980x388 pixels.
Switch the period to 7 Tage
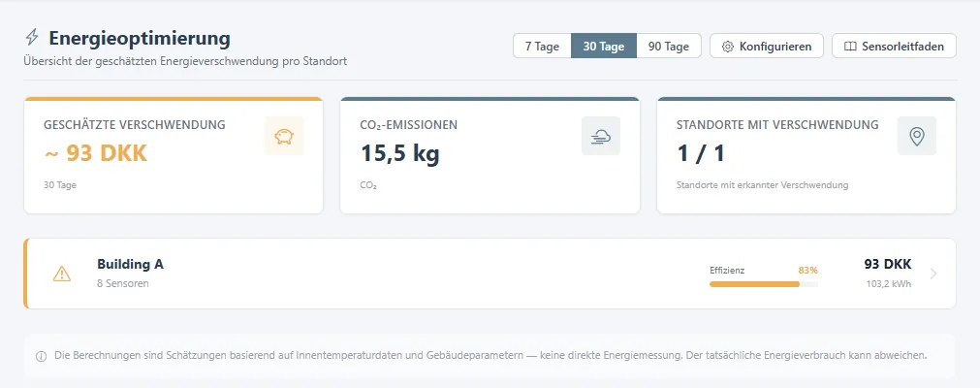542,47
